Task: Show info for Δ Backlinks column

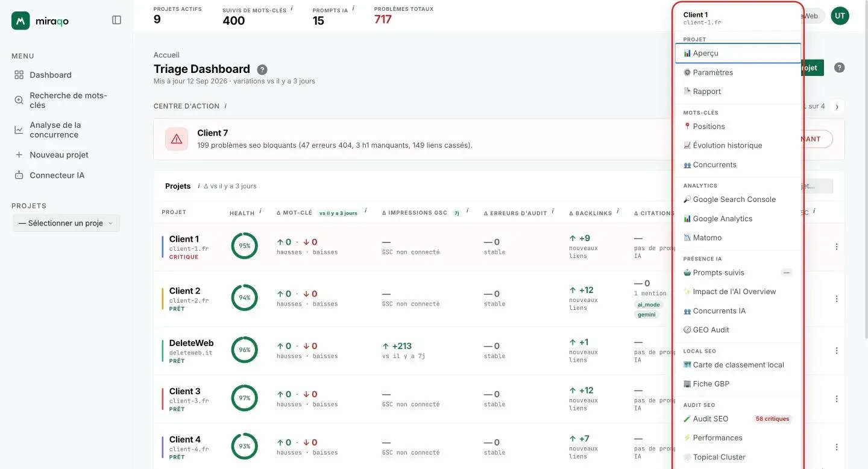Action: [618, 212]
